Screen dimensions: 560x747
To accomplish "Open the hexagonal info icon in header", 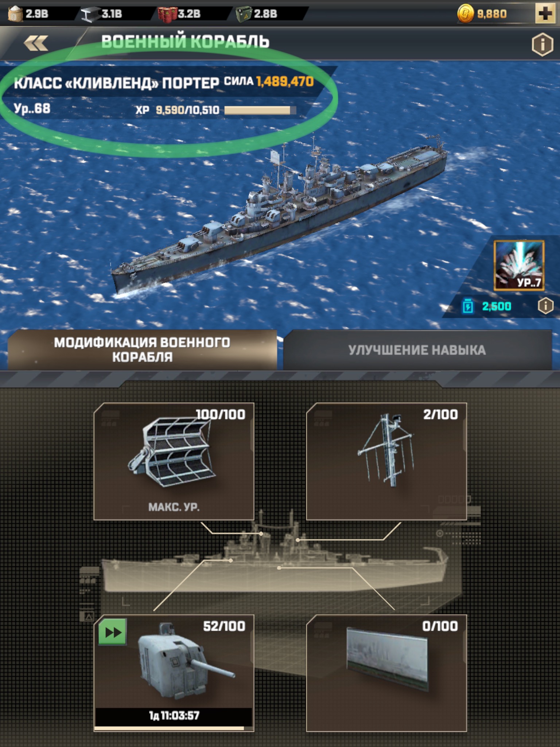I will pyautogui.click(x=542, y=44).
